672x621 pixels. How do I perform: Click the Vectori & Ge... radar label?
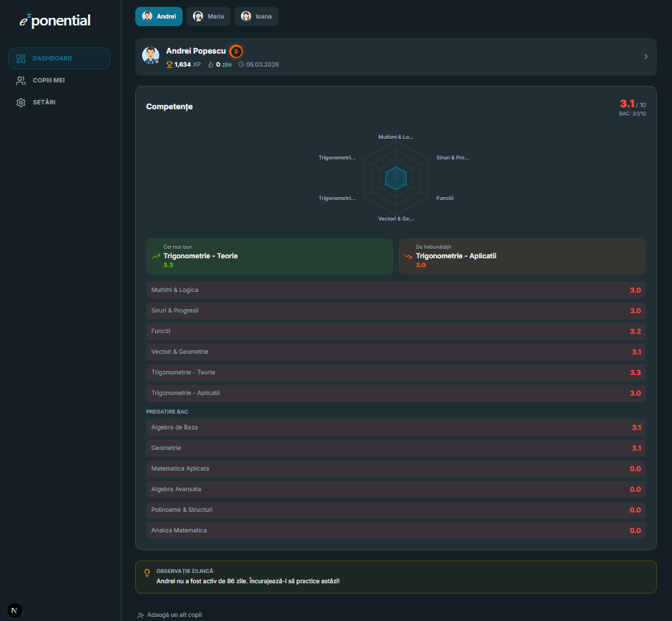tap(396, 218)
